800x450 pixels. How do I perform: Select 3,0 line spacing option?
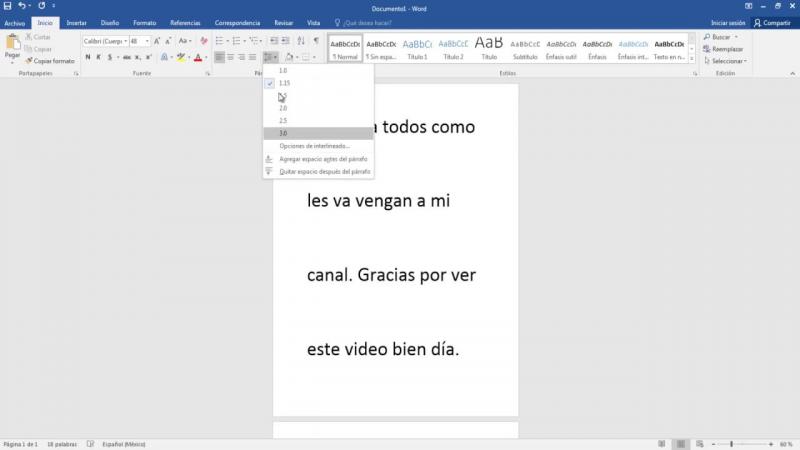point(284,133)
